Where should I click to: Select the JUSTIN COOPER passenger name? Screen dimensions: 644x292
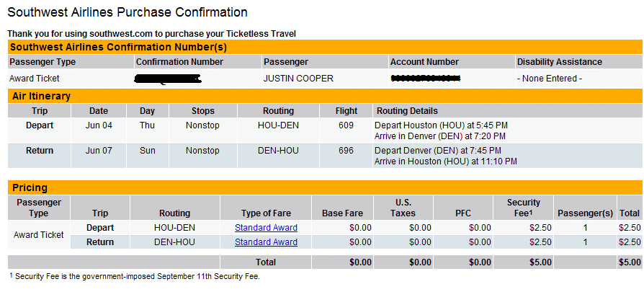[x=298, y=79]
